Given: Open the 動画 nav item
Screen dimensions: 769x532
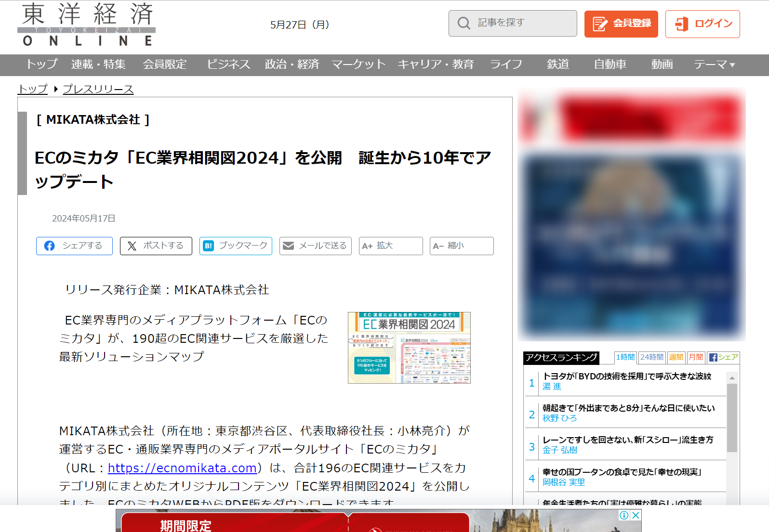Looking at the screenshot, I should [662, 65].
